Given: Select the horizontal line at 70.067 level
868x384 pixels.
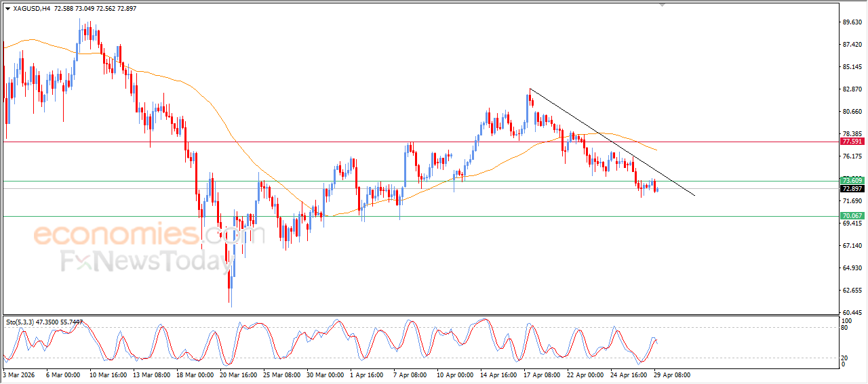Looking at the screenshot, I should coord(420,216).
